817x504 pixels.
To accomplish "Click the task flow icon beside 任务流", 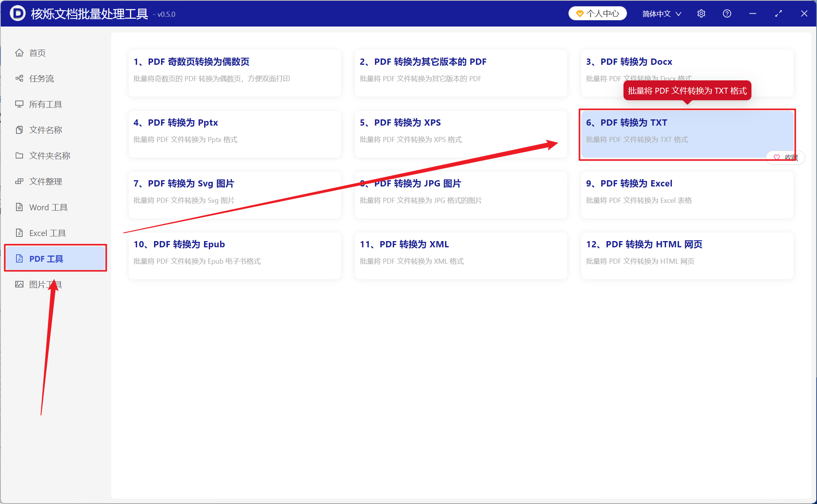I will point(19,78).
